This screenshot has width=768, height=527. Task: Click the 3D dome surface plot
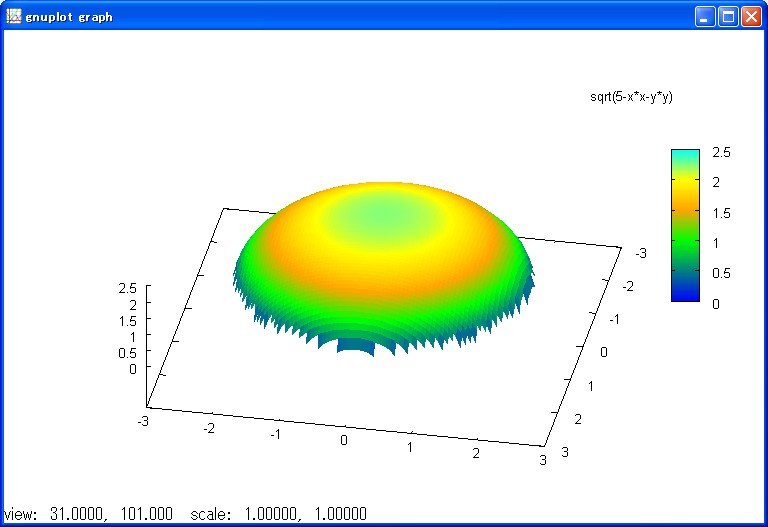[x=382, y=267]
